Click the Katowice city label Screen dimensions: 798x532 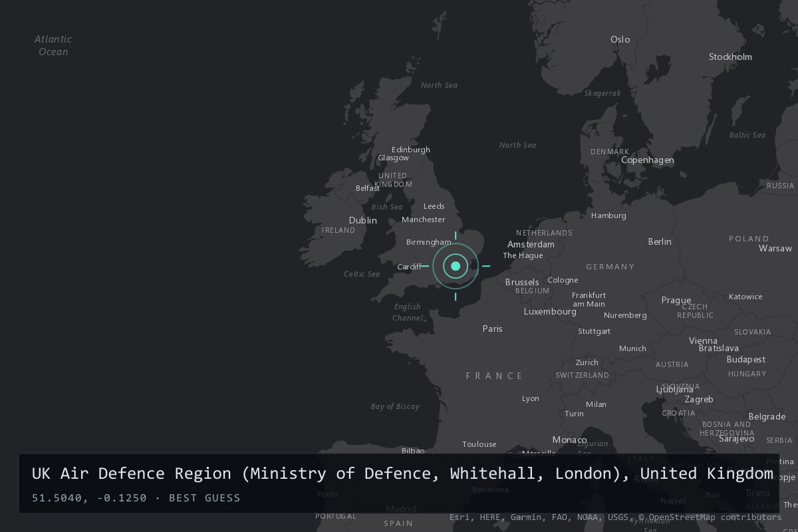745,297
